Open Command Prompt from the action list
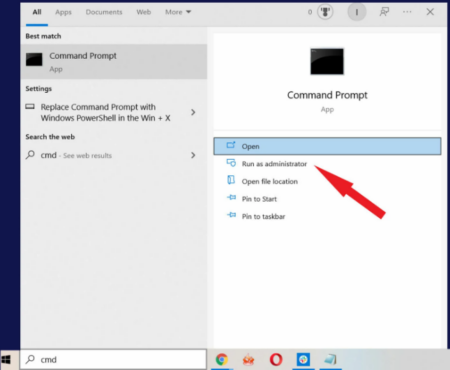Image resolution: width=450 pixels, height=370 pixels. point(327,146)
